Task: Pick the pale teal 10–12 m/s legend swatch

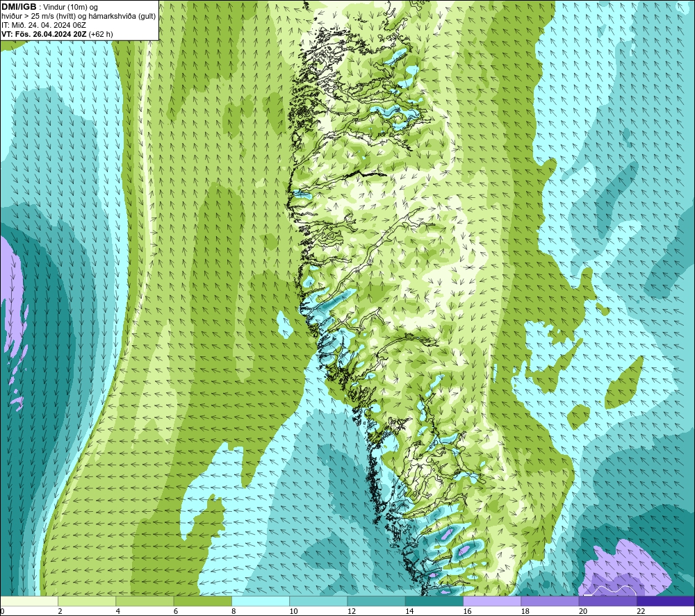Action: 318,601
